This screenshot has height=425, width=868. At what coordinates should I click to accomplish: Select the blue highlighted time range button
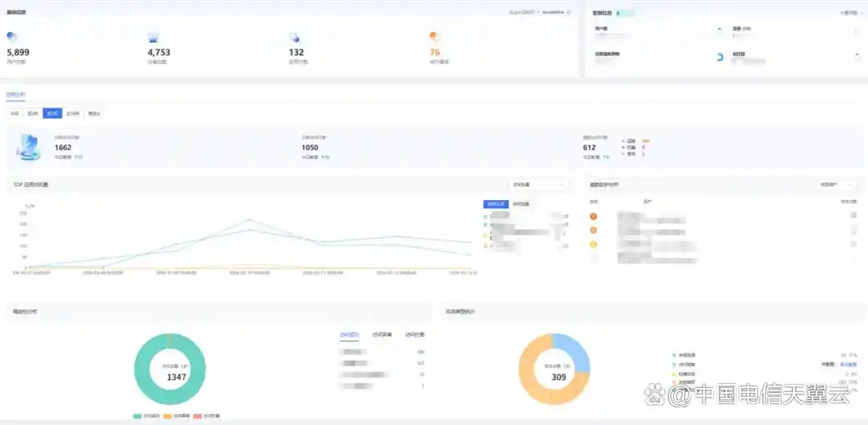point(52,113)
